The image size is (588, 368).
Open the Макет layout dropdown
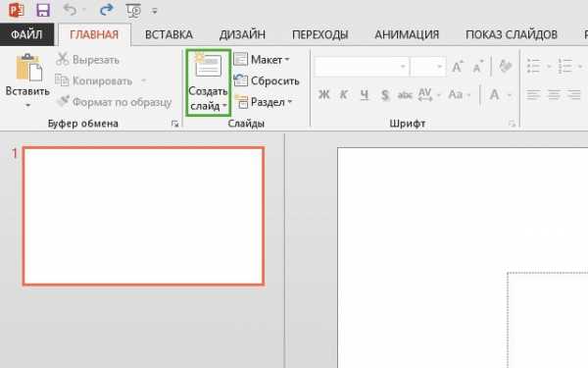point(262,59)
